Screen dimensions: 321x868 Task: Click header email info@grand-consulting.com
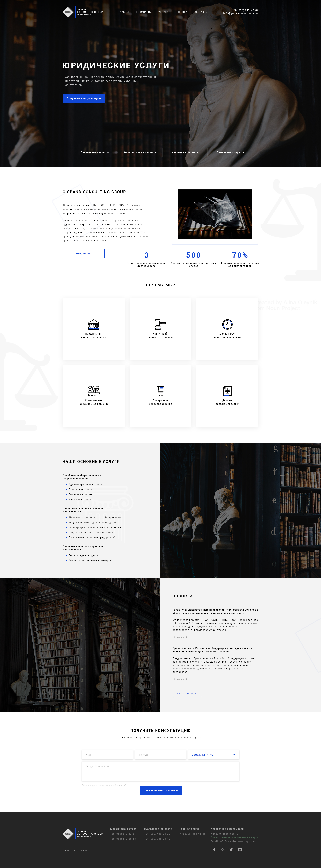[x=241, y=14]
